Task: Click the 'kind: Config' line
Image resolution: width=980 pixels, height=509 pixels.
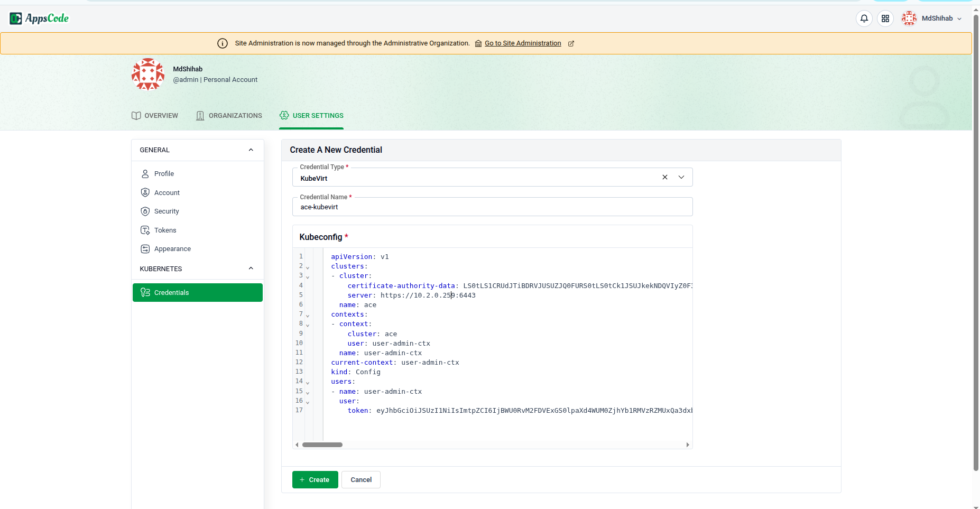Action: click(356, 372)
